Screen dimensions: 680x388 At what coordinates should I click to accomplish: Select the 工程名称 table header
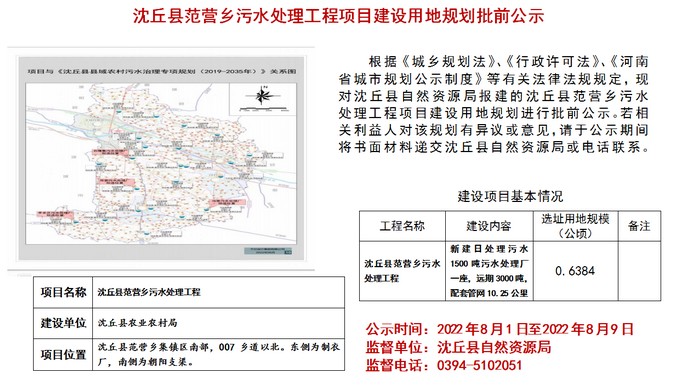(402, 226)
